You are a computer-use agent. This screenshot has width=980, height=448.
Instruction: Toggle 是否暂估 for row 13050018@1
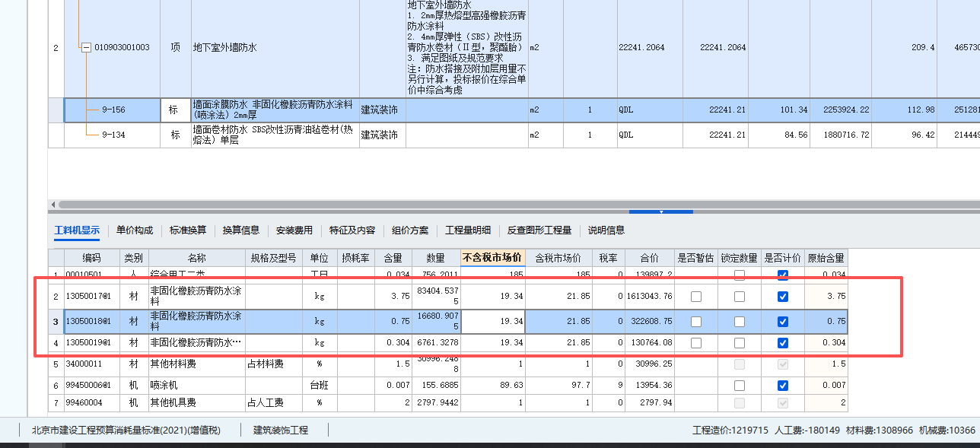(696, 322)
